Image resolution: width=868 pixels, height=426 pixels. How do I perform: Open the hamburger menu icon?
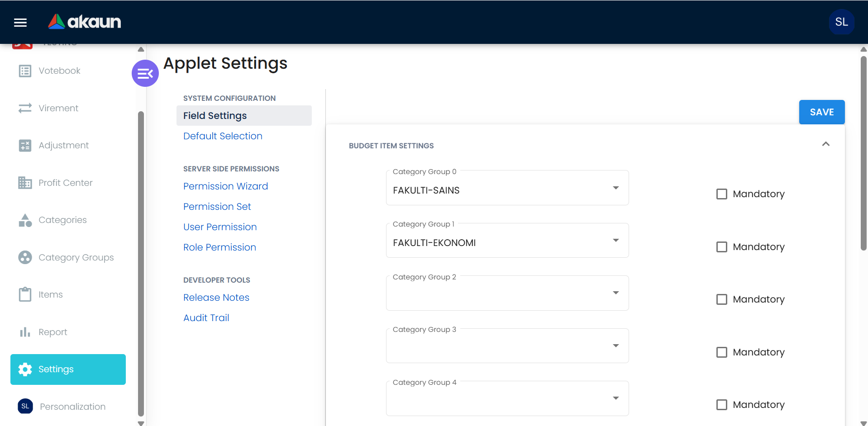[20, 22]
